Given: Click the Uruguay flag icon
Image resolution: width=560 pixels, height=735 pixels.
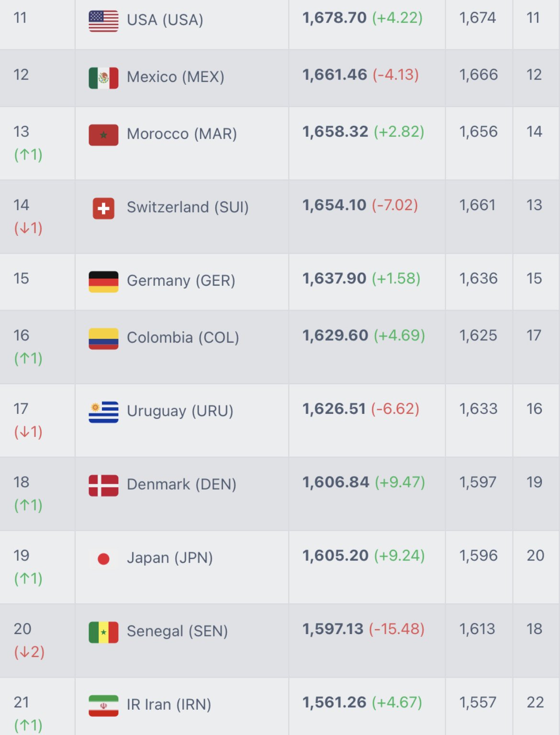Looking at the screenshot, I should pos(103,412).
